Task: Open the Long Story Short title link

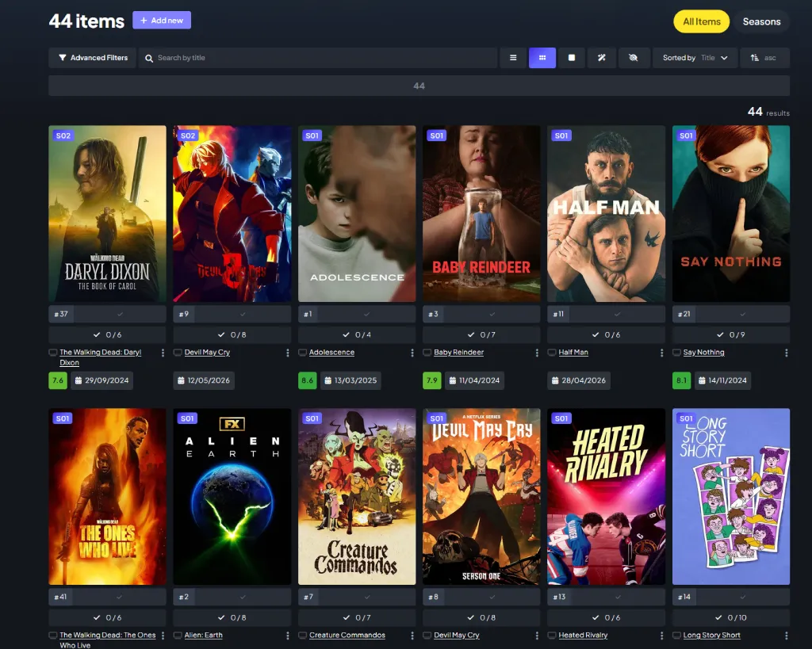Action: pyautogui.click(x=711, y=635)
